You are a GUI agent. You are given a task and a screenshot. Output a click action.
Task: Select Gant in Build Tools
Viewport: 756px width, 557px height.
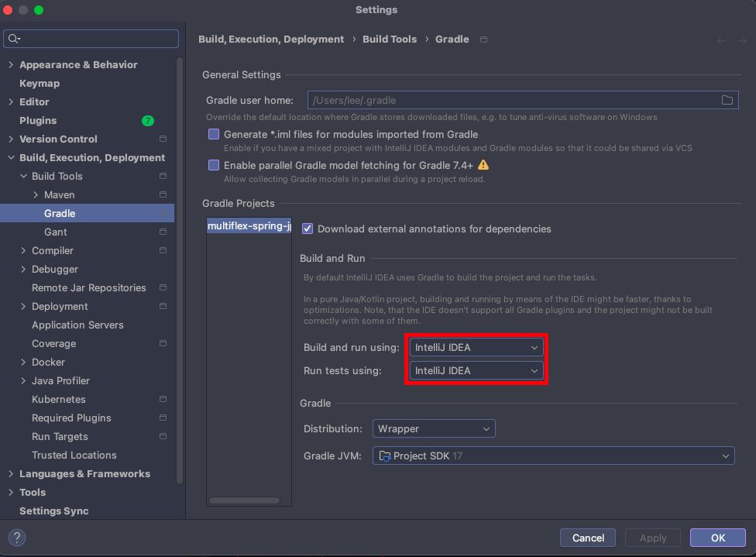tap(56, 232)
